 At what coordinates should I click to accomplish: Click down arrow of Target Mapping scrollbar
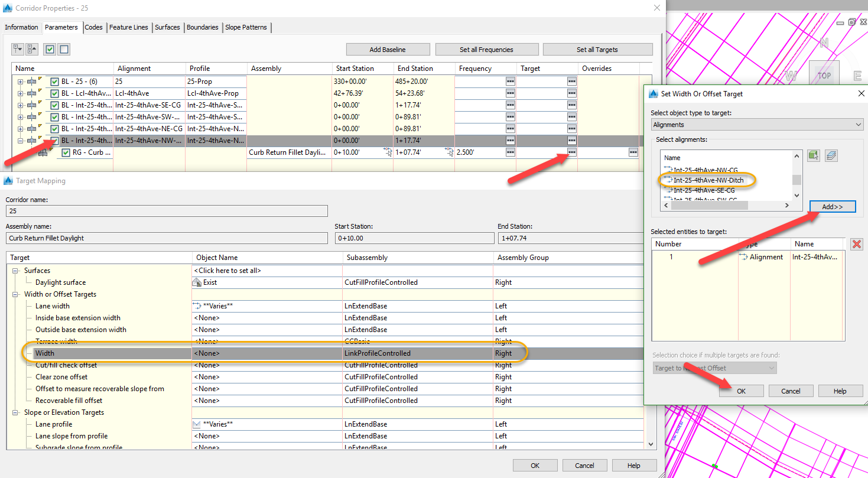pyautogui.click(x=651, y=444)
